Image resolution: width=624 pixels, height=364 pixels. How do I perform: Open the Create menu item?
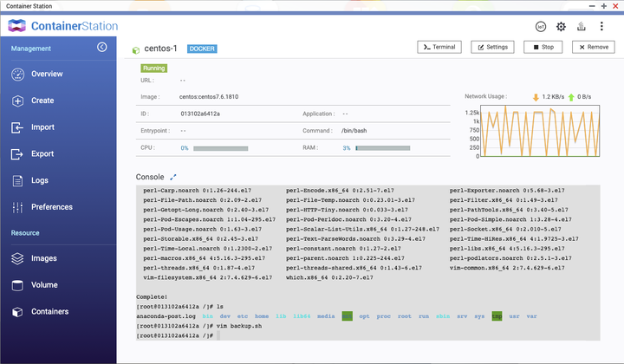42,101
